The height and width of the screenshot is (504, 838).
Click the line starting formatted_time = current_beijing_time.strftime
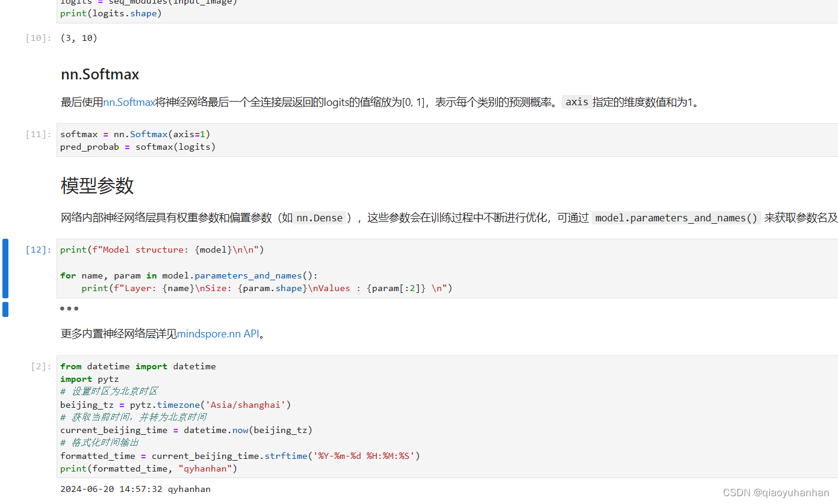point(240,456)
